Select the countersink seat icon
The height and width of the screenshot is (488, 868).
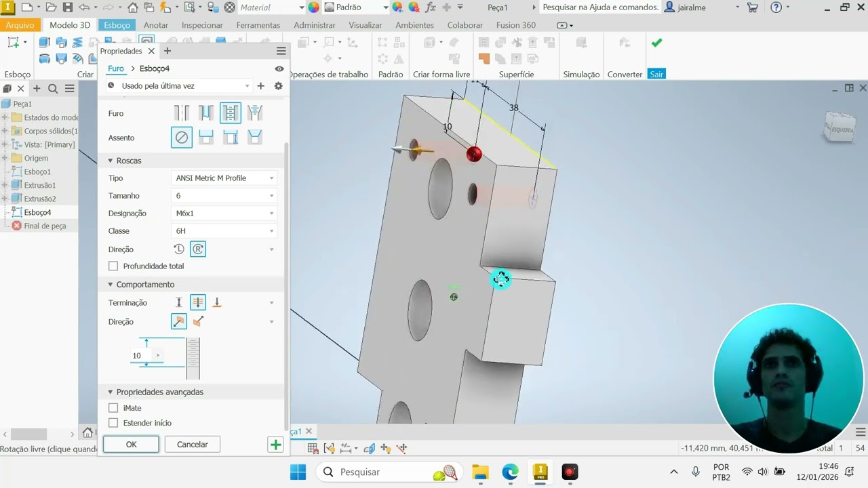(255, 138)
